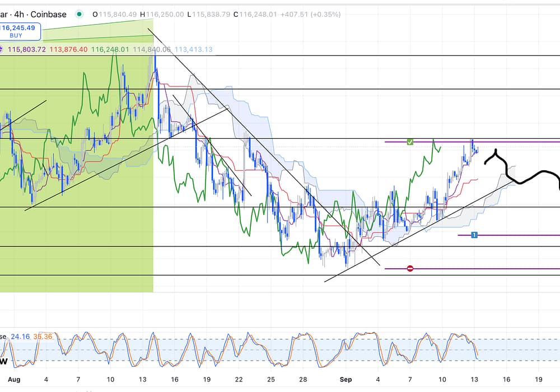Click the 16 date label right of Sep 13
This screenshot has height=392, width=560.
pyautogui.click(x=506, y=380)
